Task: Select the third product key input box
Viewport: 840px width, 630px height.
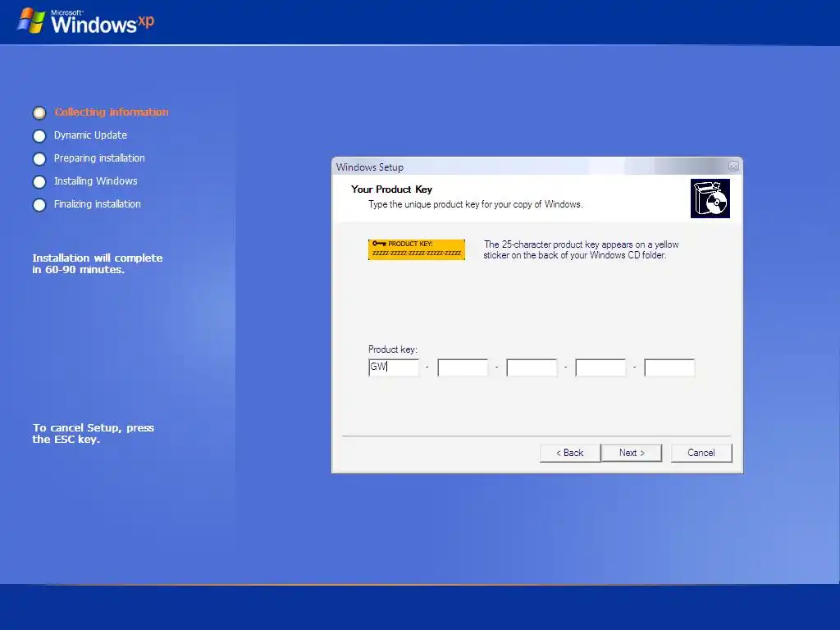Action: tap(532, 367)
